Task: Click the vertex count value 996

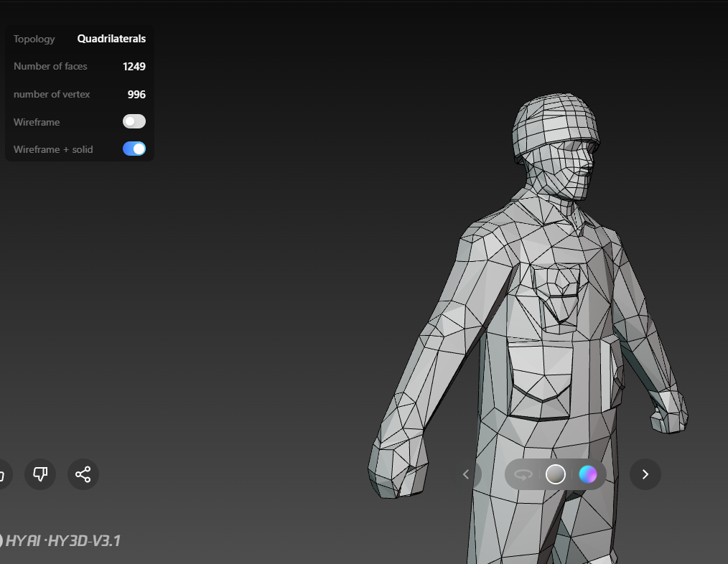Action: [136, 94]
